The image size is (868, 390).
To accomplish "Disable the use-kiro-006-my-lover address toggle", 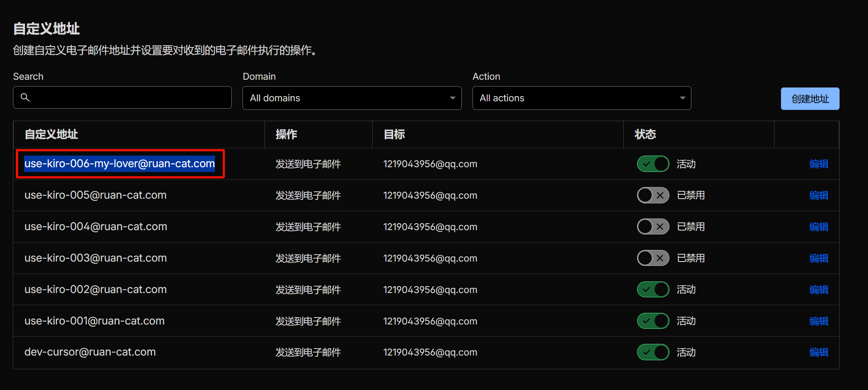I will (x=653, y=164).
